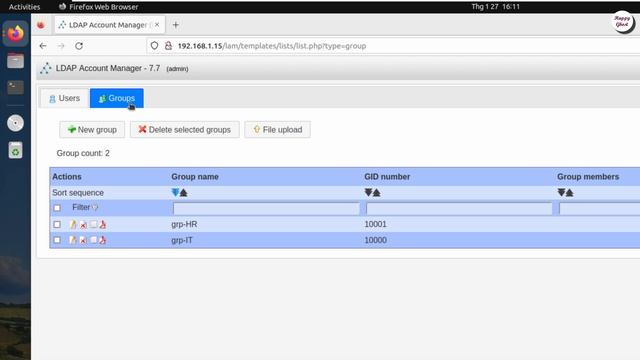Screen dimensions: 640x360
Task: Go back with browser back arrow
Action: [x=43, y=46]
